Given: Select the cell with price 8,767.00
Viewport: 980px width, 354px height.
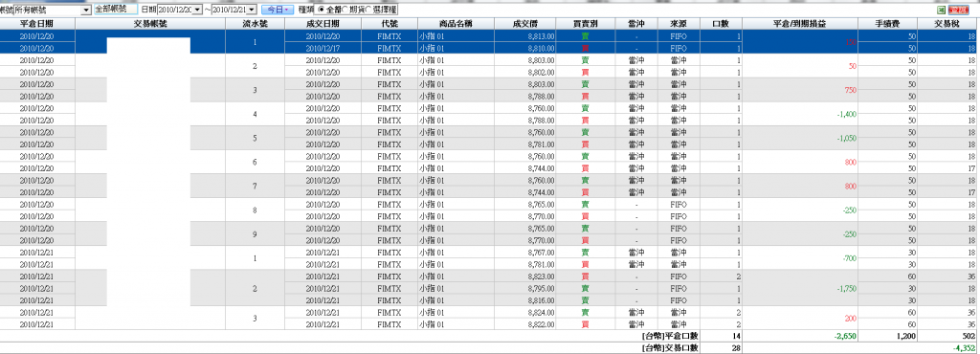Looking at the screenshot, I should (525, 253).
